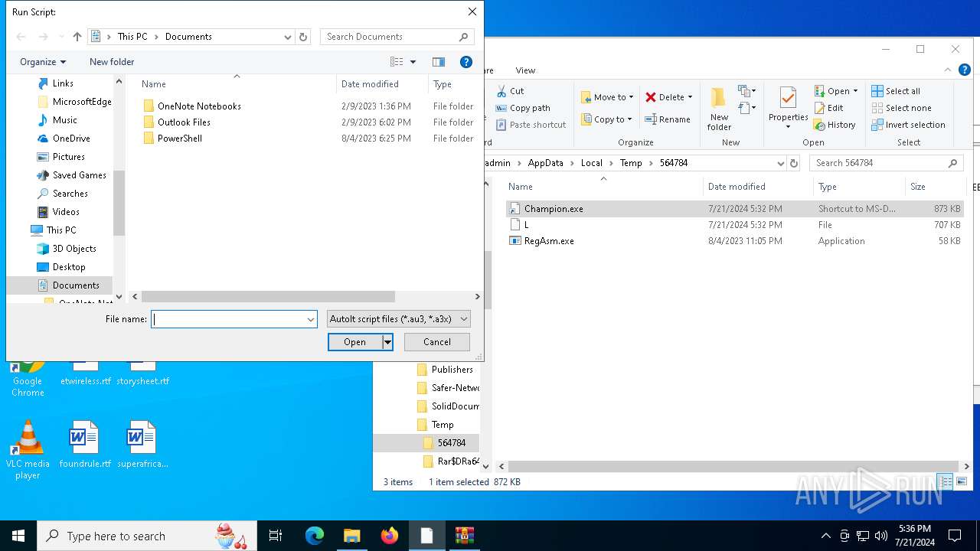This screenshot has width=980, height=551.
Task: Select This PC in the navigation tree
Action: pos(61,230)
